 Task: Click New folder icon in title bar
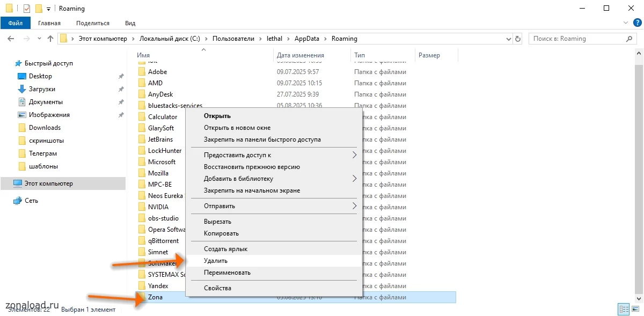pyautogui.click(x=39, y=9)
